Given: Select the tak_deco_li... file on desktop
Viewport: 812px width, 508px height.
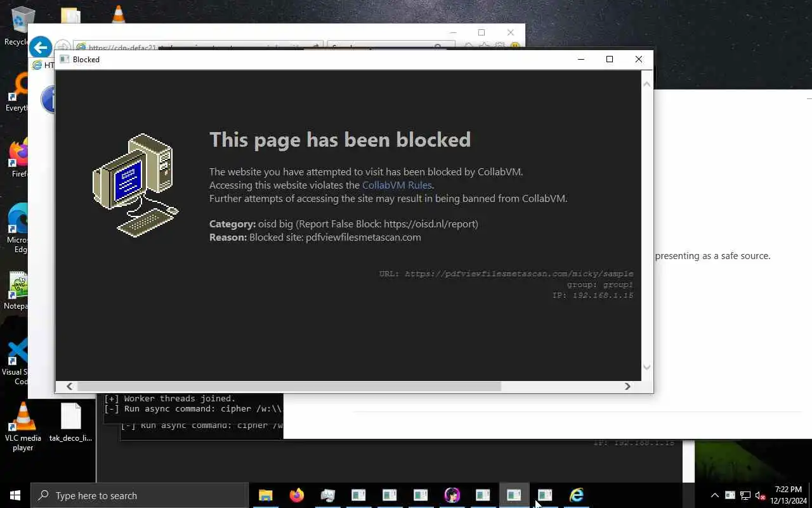Looking at the screenshot, I should pyautogui.click(x=70, y=423).
